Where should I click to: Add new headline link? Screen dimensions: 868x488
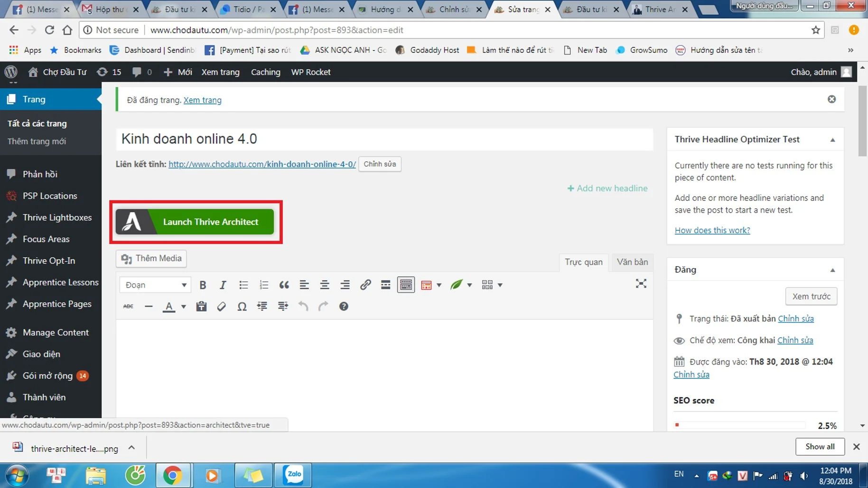[x=607, y=188]
